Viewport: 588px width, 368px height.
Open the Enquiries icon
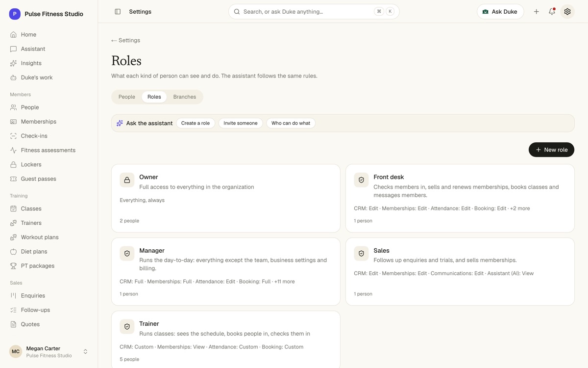[13, 295]
